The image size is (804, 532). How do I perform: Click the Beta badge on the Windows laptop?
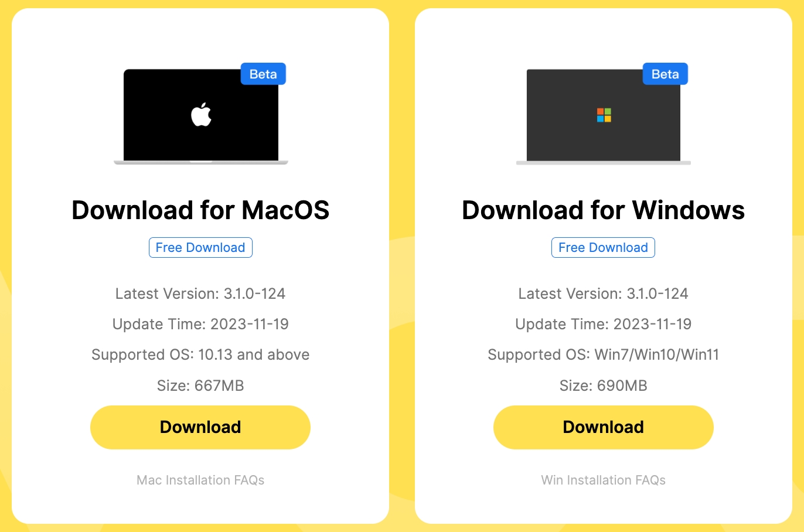[665, 74]
